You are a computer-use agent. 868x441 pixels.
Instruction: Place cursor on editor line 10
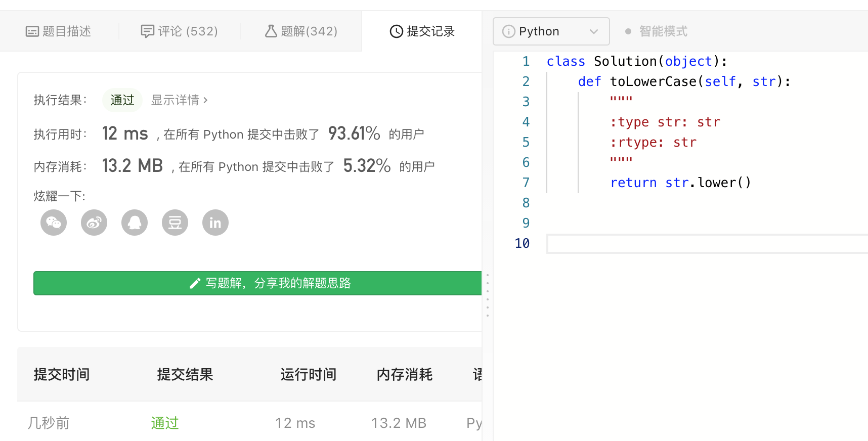pyautogui.click(x=707, y=244)
